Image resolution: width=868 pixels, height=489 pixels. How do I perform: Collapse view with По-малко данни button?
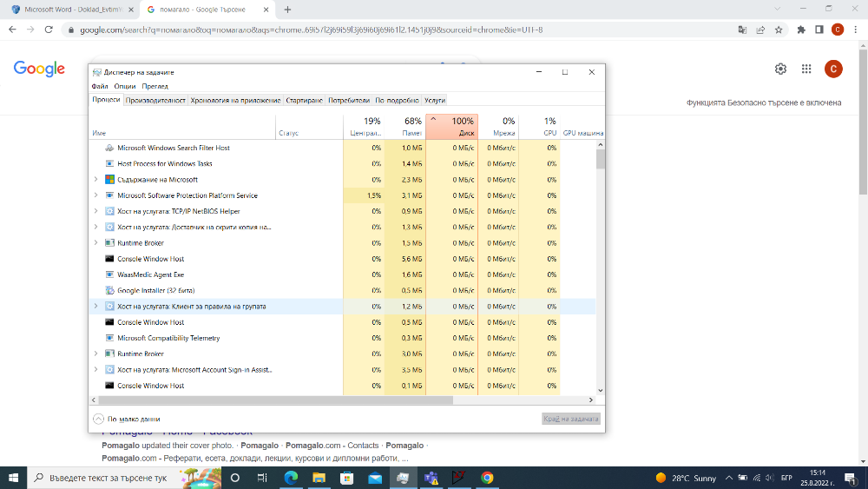point(127,420)
